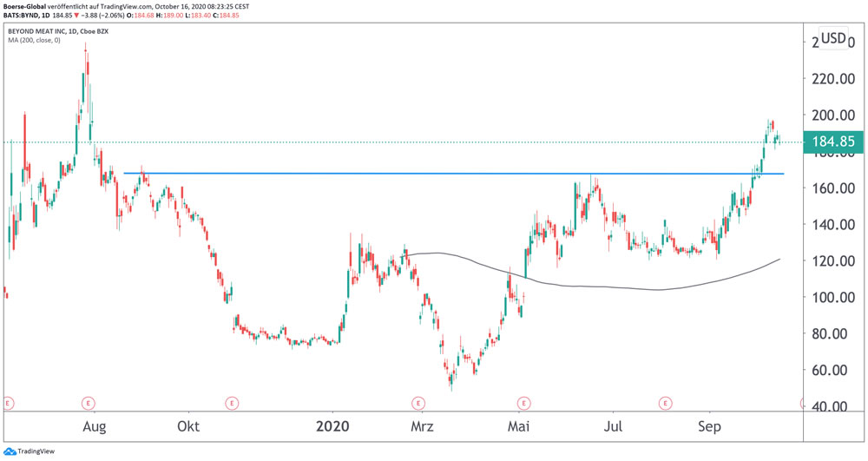Click the 120.00 price axis label
This screenshot has height=461, width=868.
(x=833, y=260)
